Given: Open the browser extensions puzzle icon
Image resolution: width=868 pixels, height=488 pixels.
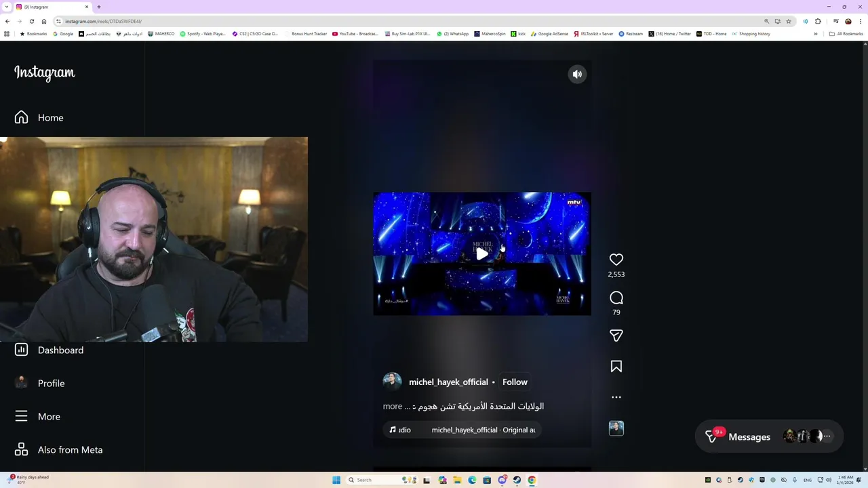Looking at the screenshot, I should coord(818,21).
